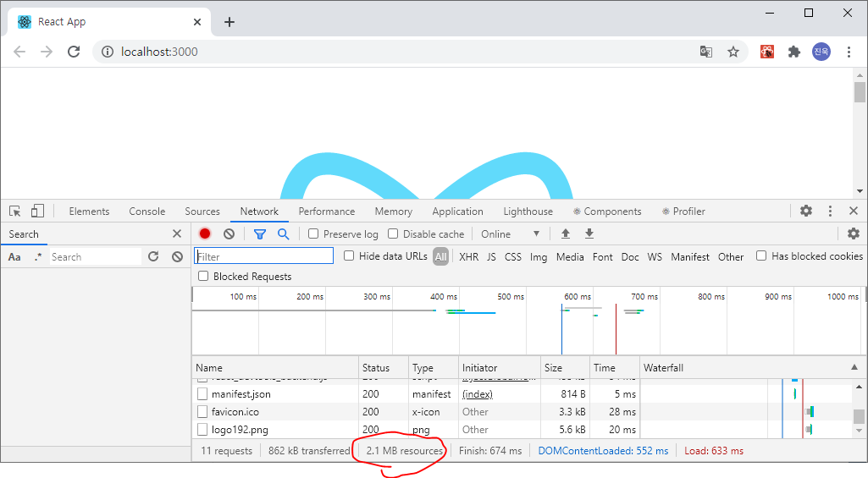868x478 pixels.
Task: Open DevTools customize three-dot menu
Action: coord(830,211)
